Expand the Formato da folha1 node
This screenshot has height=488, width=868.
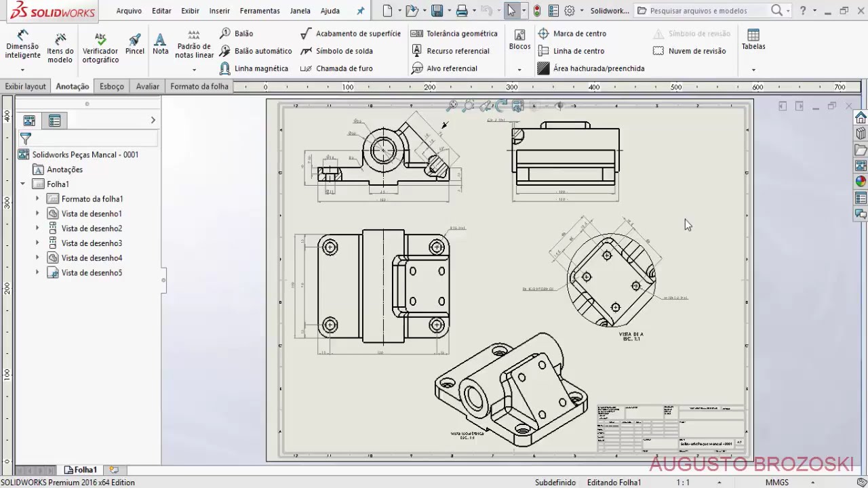(x=37, y=199)
